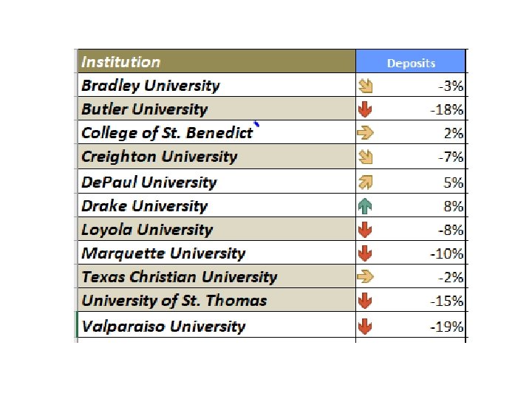
Task: Click the red down arrow for Marquette University
Action: (x=365, y=253)
